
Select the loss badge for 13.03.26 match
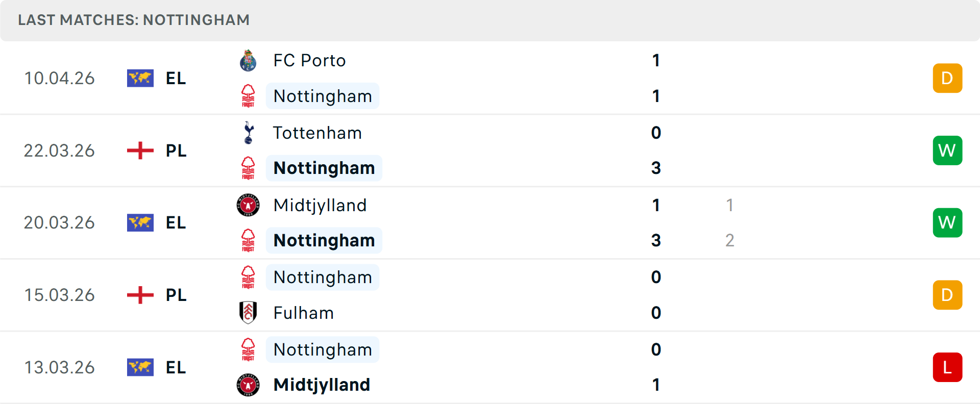[x=947, y=367]
